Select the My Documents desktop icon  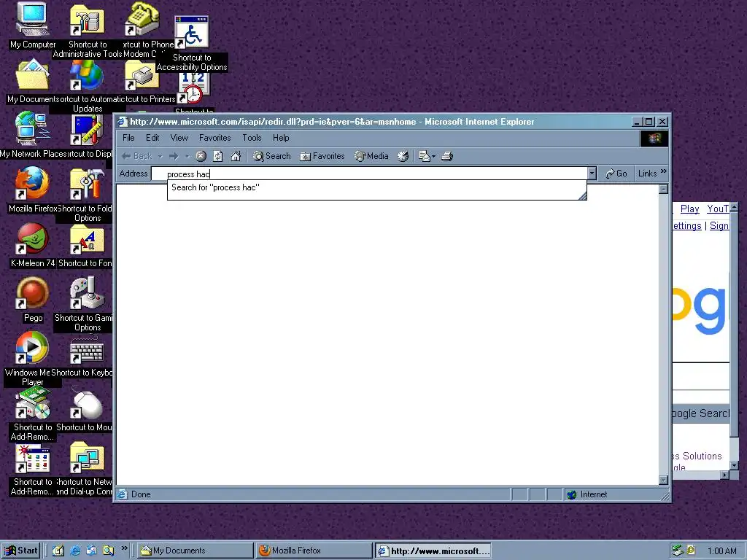(32, 80)
